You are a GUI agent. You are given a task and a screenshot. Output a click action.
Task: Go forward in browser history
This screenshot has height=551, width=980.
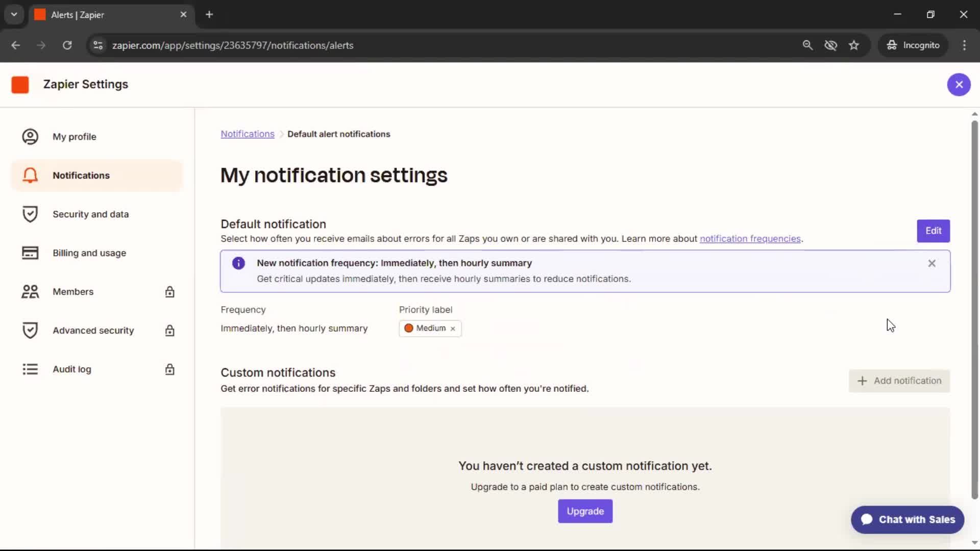pos(41,45)
